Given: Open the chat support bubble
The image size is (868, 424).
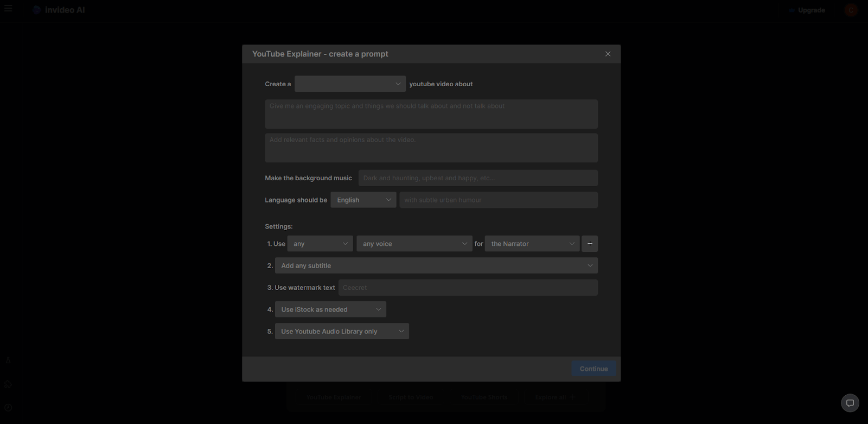Looking at the screenshot, I should (850, 403).
